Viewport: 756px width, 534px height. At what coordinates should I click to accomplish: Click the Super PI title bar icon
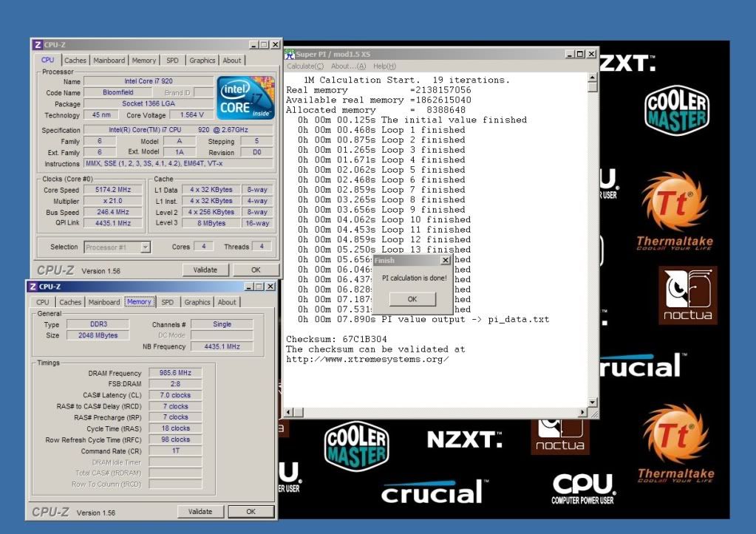(290, 54)
